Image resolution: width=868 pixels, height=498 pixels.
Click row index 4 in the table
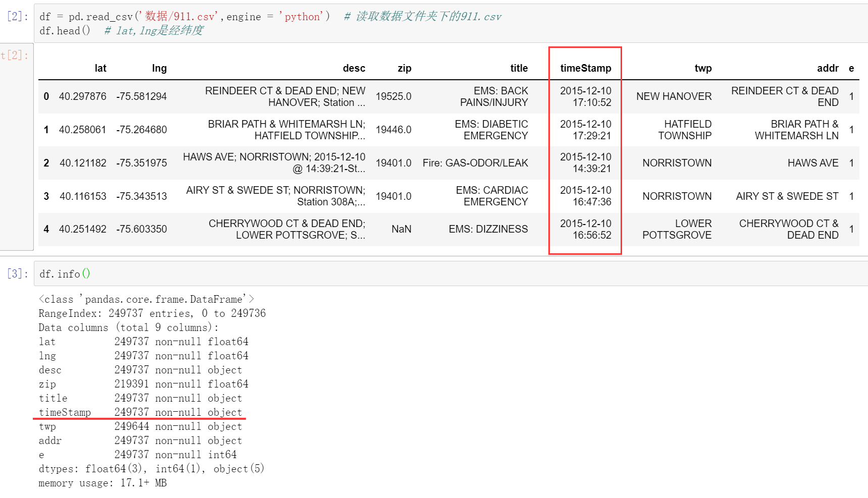(x=46, y=229)
